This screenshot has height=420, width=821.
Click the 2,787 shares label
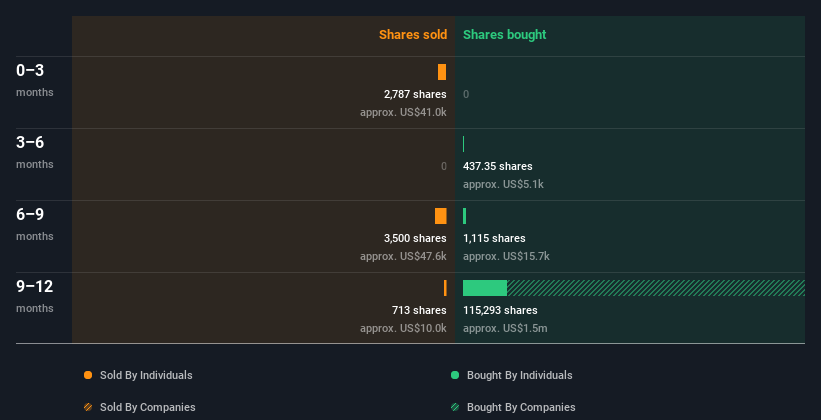(415, 94)
